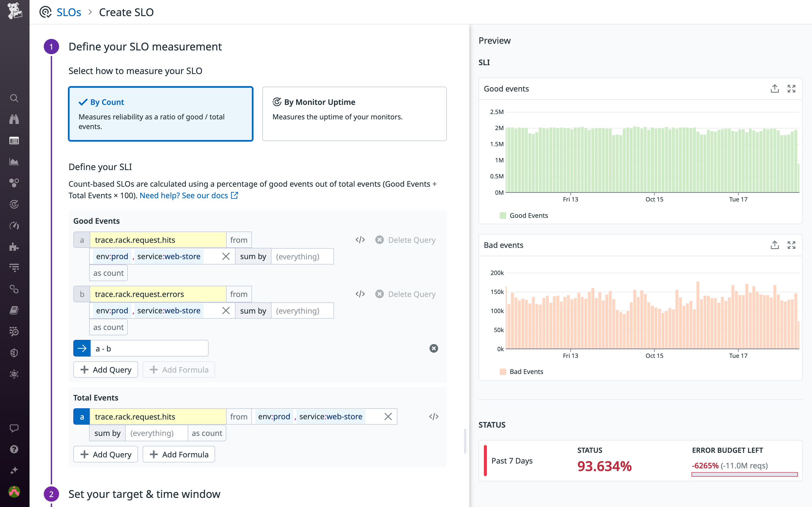
Task: Navigate to SLOs via the breadcrumb
Action: point(68,12)
